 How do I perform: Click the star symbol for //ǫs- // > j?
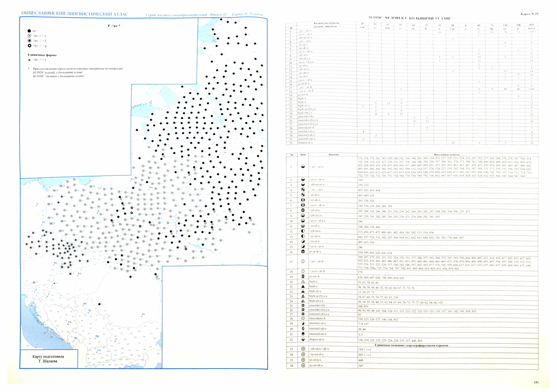pos(29,60)
